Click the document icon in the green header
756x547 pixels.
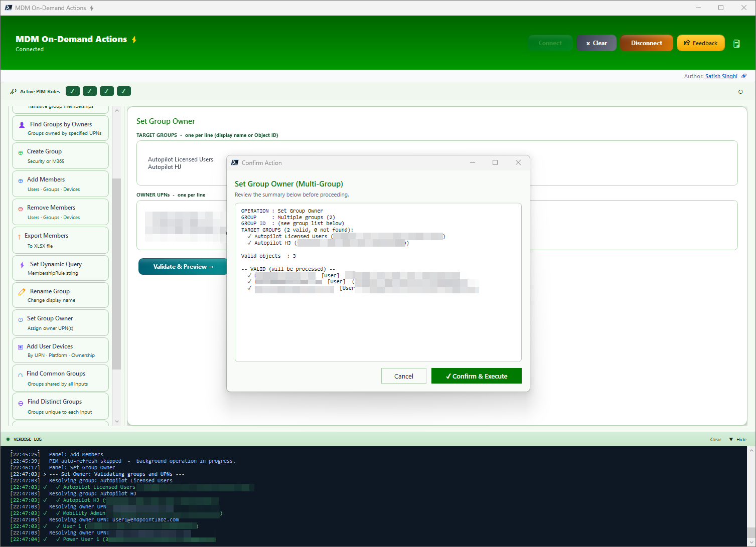point(736,43)
